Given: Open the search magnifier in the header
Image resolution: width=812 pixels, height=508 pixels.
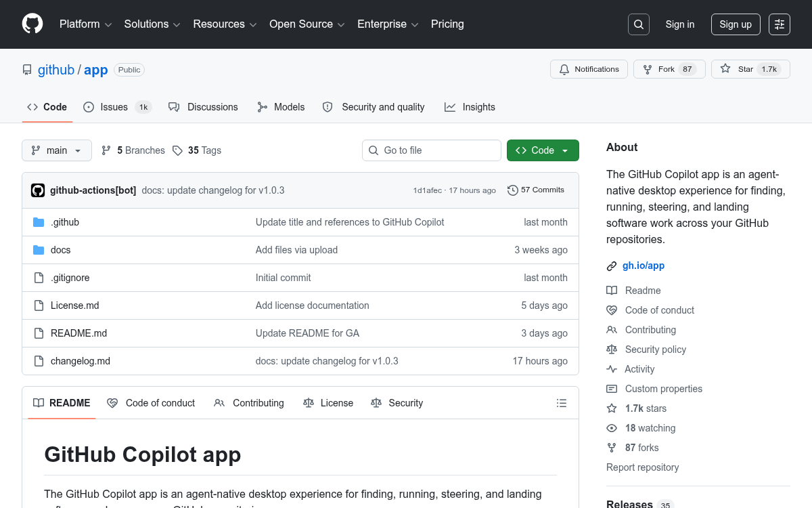Looking at the screenshot, I should pyautogui.click(x=639, y=24).
